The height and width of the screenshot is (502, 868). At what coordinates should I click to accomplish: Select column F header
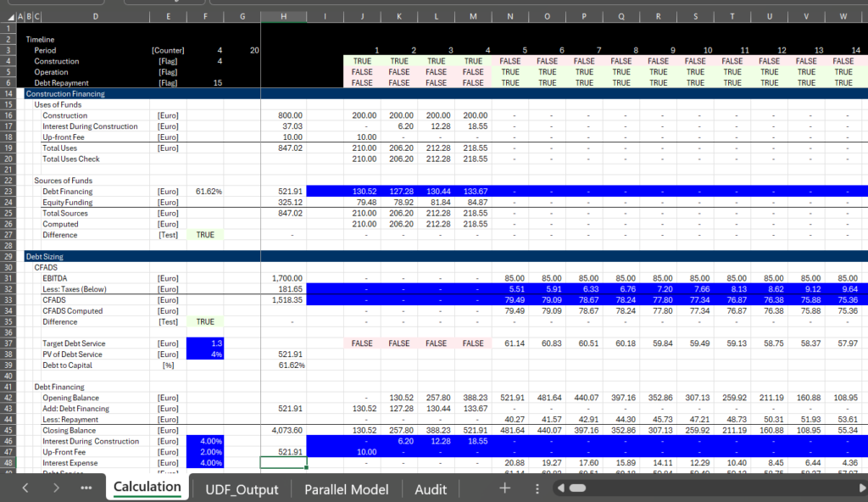pos(205,17)
